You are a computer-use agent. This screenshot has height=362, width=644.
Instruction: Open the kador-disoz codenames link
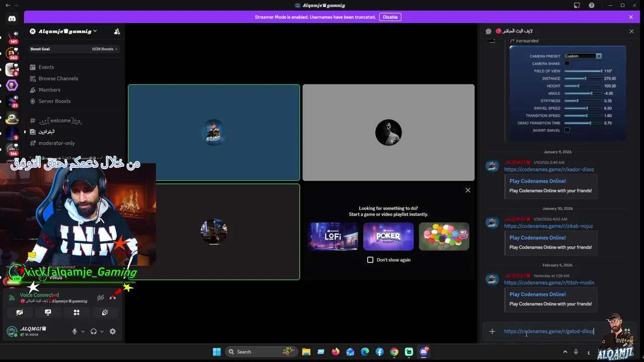pos(549,169)
